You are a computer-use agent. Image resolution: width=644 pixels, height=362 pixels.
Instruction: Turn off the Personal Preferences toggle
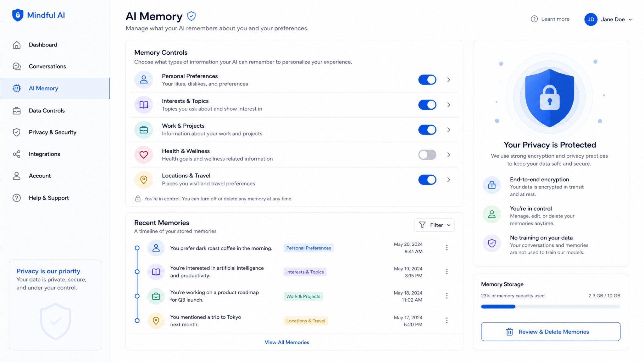[427, 80]
